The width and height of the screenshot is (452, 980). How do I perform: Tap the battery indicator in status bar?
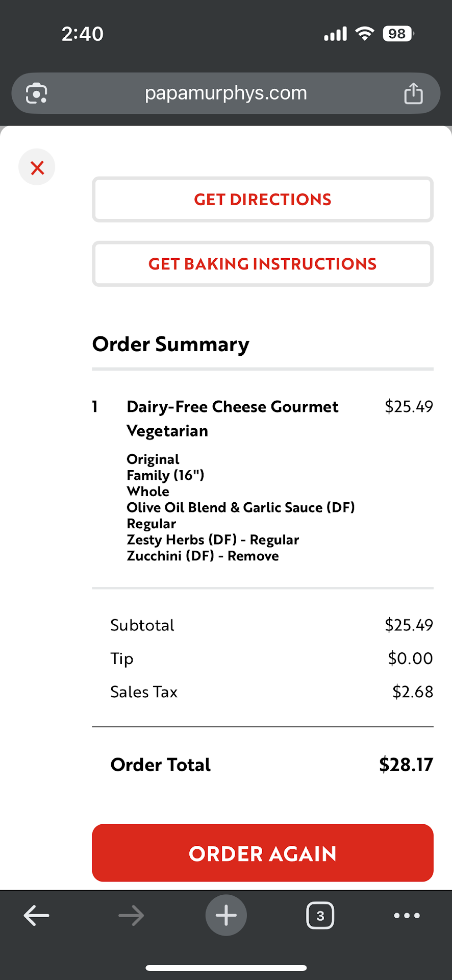(x=398, y=34)
